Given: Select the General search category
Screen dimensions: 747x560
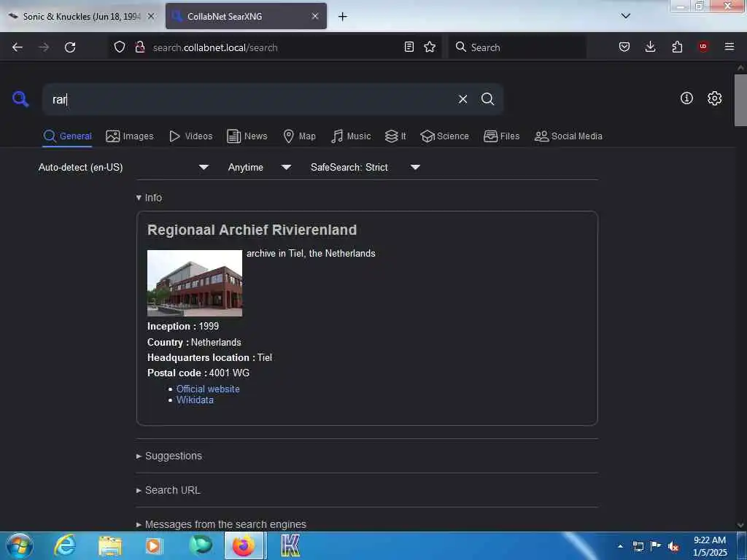Looking at the screenshot, I should point(67,136).
